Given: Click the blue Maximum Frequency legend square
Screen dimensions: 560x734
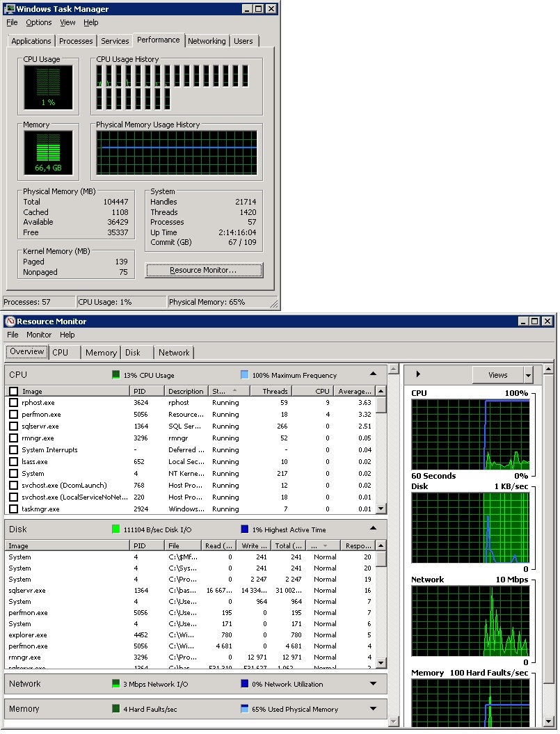Looking at the screenshot, I should click(244, 374).
